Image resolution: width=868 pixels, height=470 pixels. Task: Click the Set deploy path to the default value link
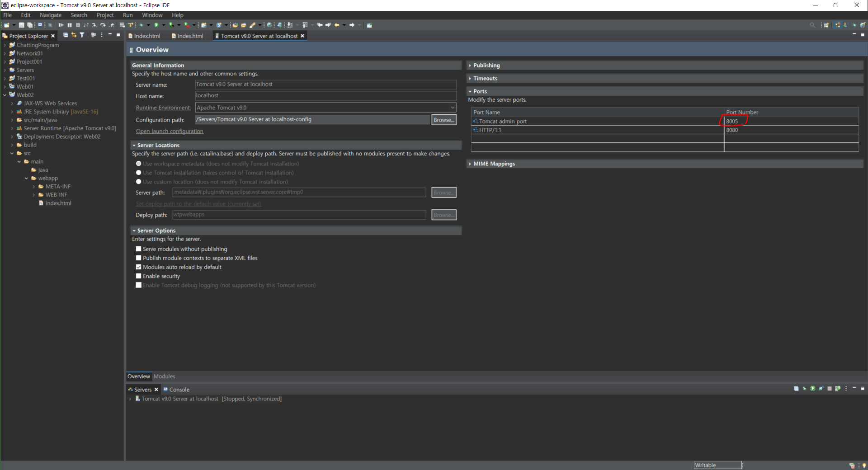pyautogui.click(x=198, y=204)
